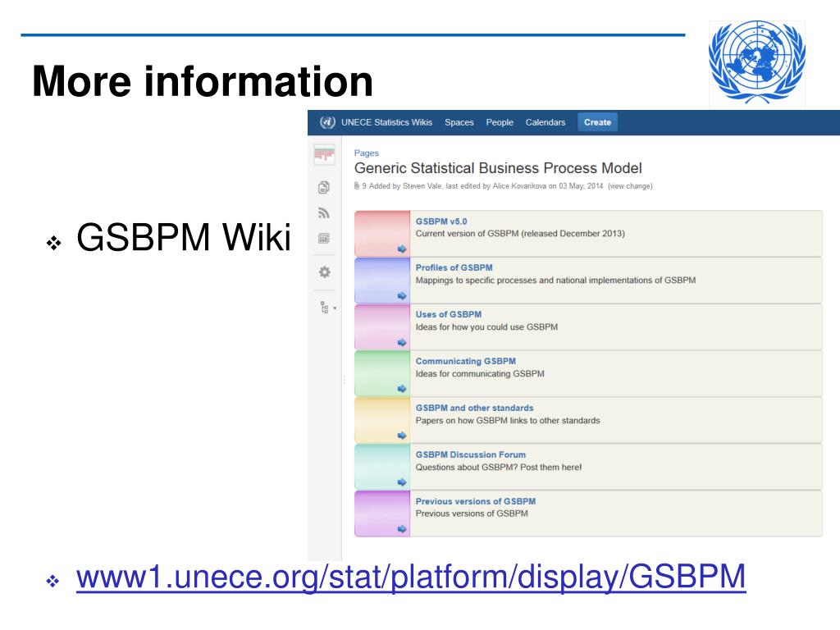Viewport: 840px width, 630px height.
Task: Open the Uses of GSBPM link
Action: click(x=449, y=314)
